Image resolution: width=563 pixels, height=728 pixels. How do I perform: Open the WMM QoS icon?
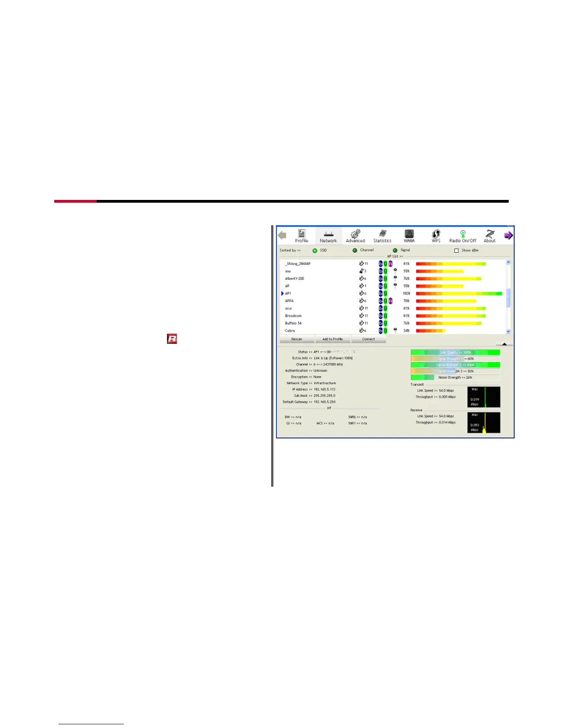tap(409, 236)
